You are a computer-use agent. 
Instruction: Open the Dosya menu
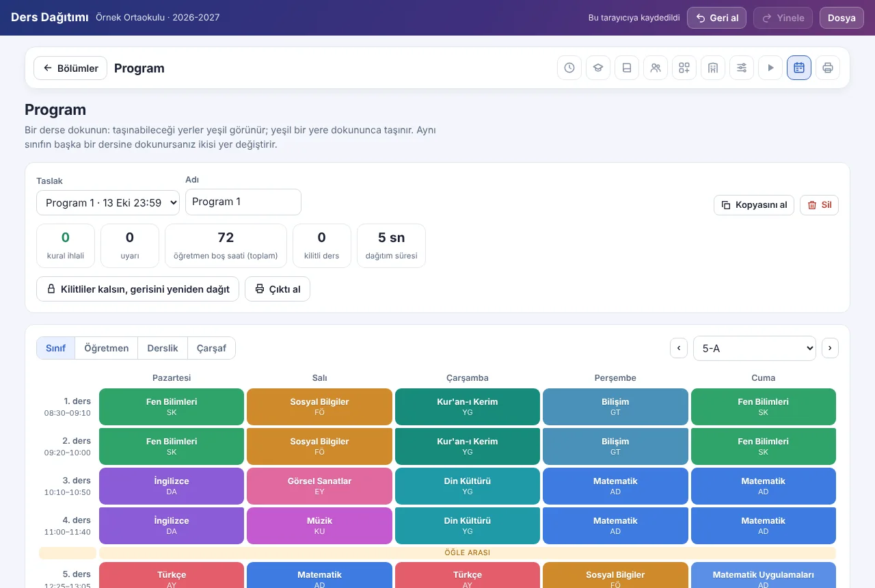(x=842, y=18)
